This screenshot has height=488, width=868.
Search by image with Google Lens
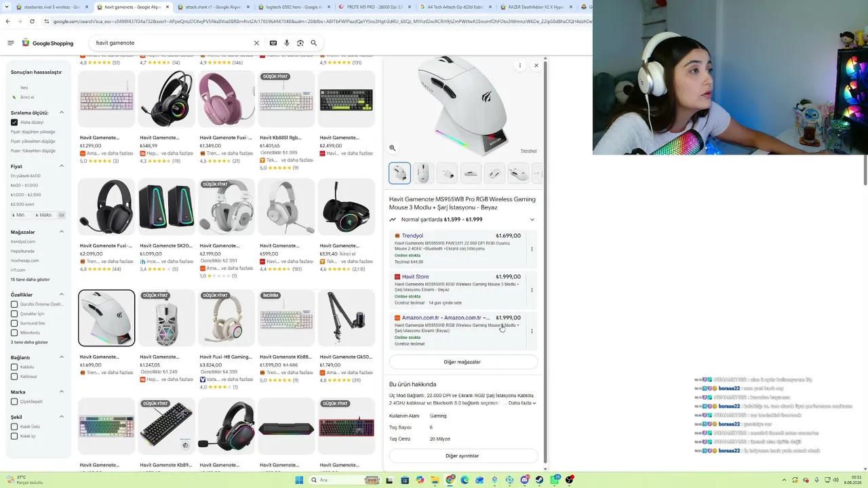pos(300,43)
